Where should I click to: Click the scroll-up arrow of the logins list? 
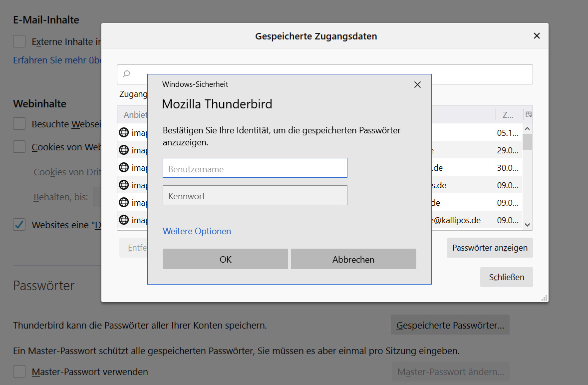tap(528, 129)
